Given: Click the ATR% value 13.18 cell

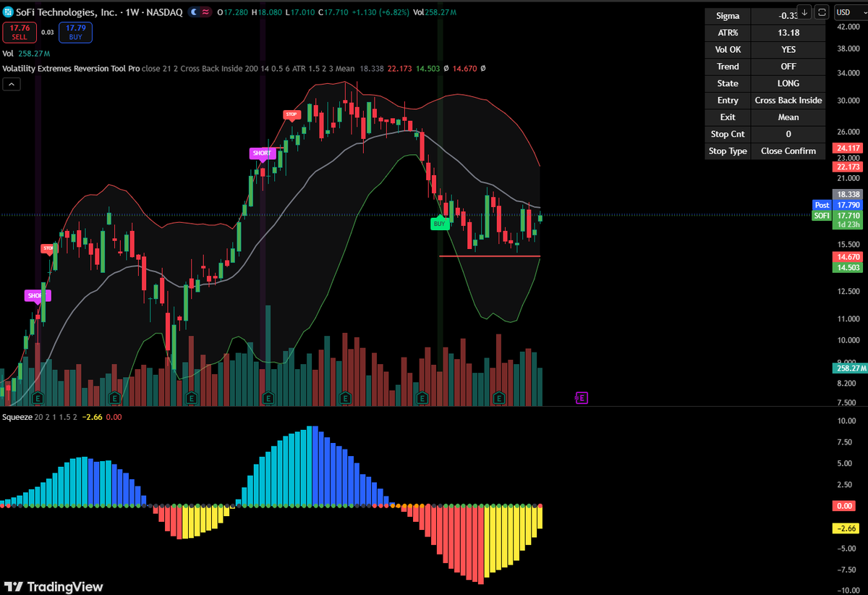Looking at the screenshot, I should (x=788, y=33).
